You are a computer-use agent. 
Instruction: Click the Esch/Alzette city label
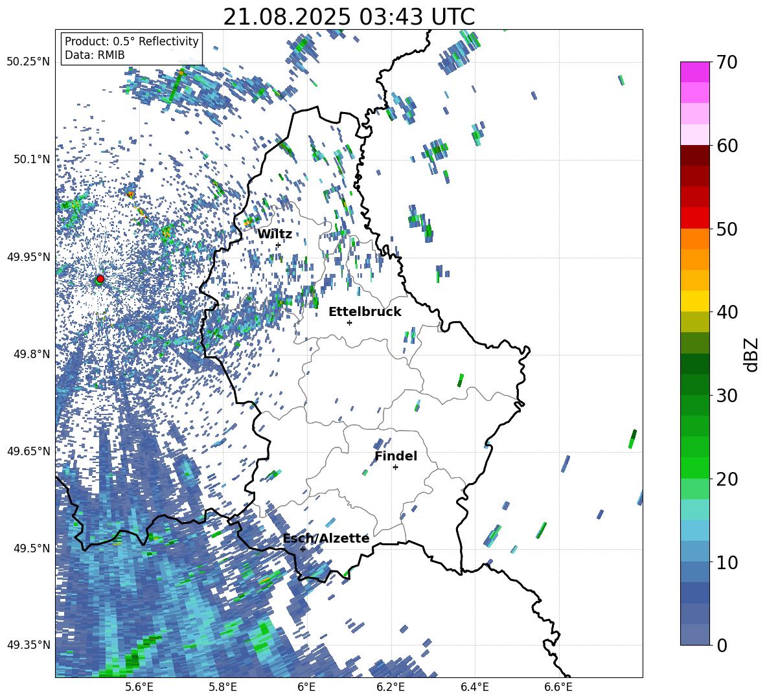[x=326, y=538]
